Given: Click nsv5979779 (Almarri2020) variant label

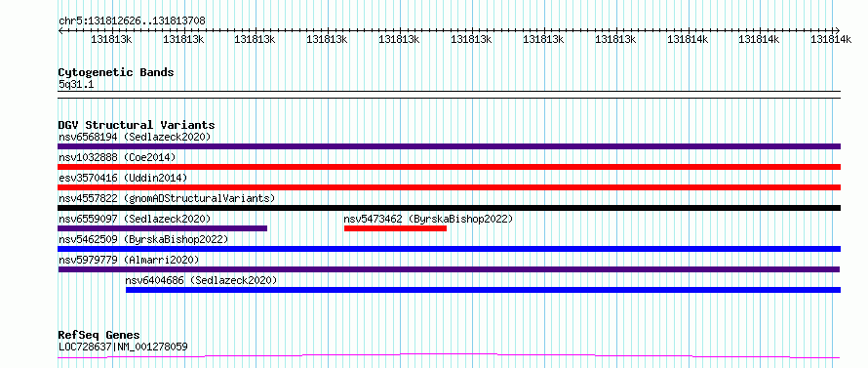Looking at the screenshot, I should click(x=129, y=260).
